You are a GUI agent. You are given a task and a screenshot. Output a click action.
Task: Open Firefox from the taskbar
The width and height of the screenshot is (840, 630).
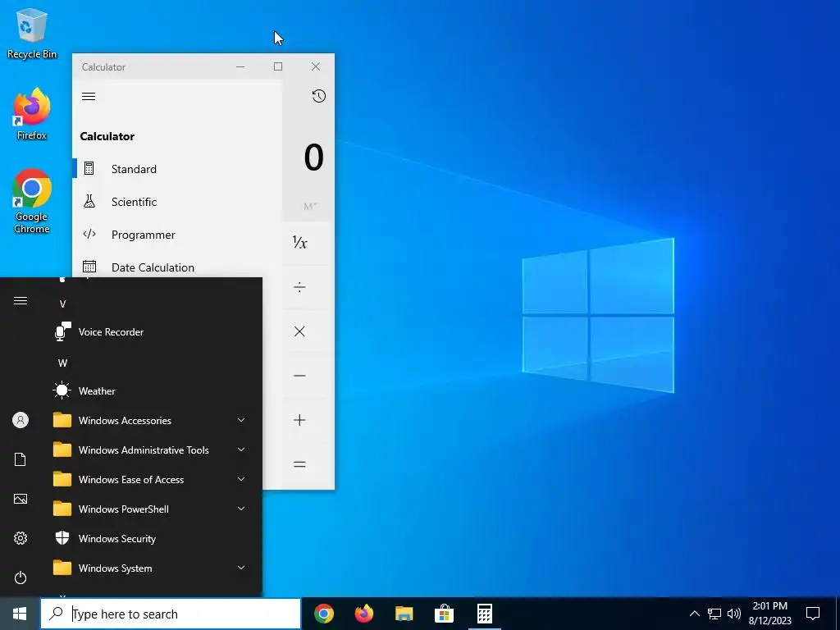pos(364,614)
